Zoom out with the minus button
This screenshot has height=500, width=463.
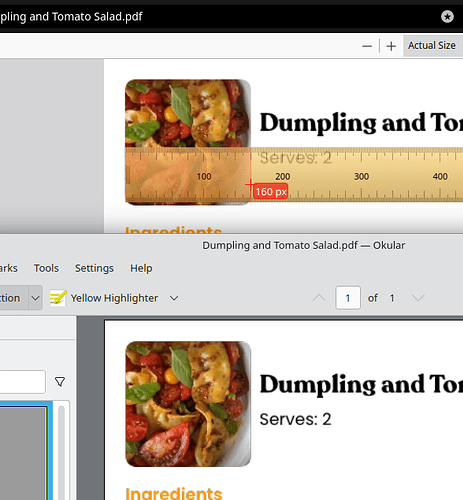pos(367,46)
